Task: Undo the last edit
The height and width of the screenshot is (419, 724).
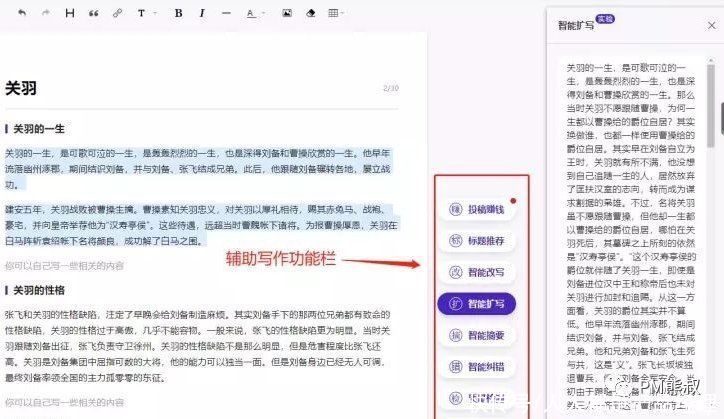Action: [22, 13]
